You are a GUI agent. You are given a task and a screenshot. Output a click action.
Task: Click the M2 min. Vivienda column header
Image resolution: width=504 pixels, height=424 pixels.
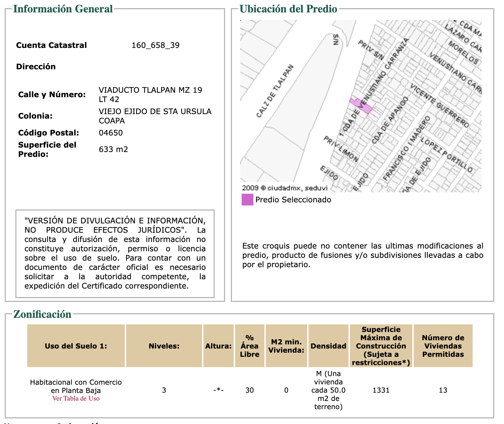[286, 346]
